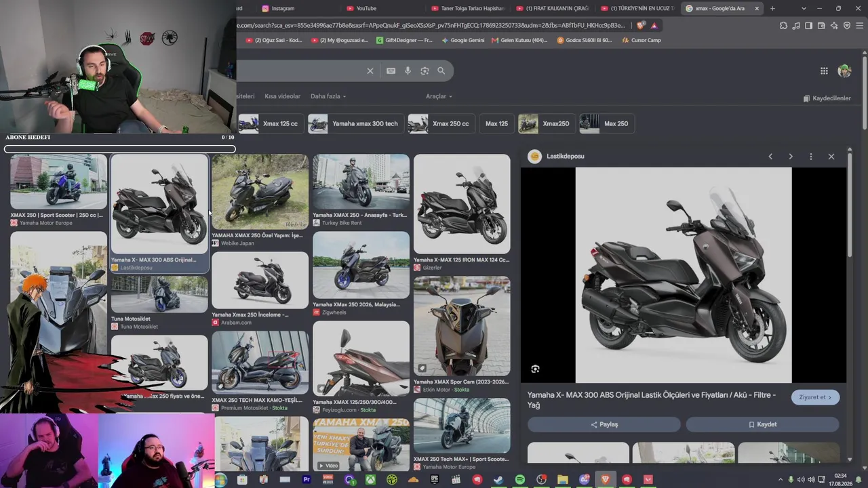Open Brave Wallet toolbar icon
Screen dimensions: 868x488
point(821,26)
